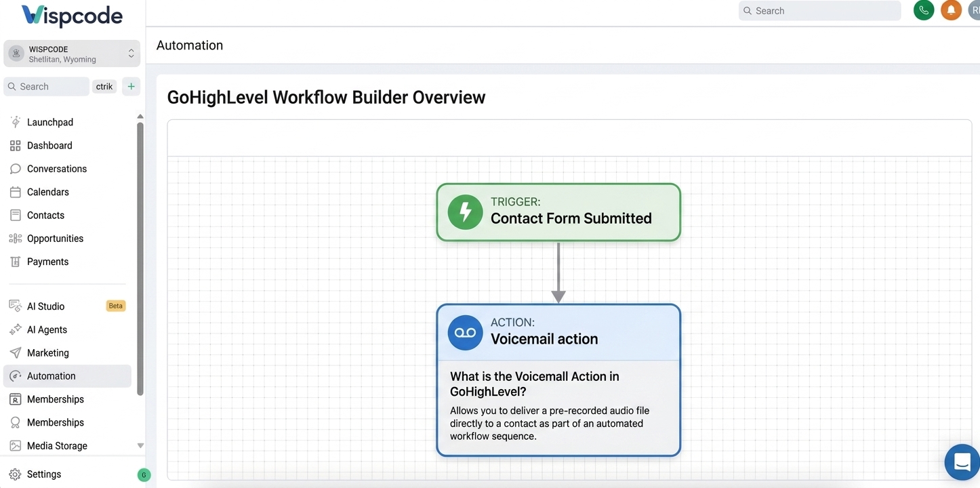Viewport: 980px width, 488px height.
Task: Click the sidebar scroll down arrow
Action: pyautogui.click(x=140, y=446)
